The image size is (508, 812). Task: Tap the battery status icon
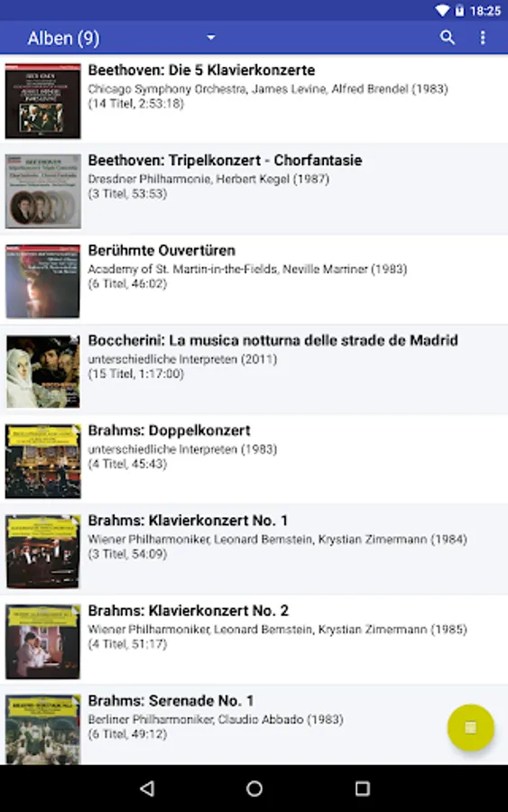(459, 10)
